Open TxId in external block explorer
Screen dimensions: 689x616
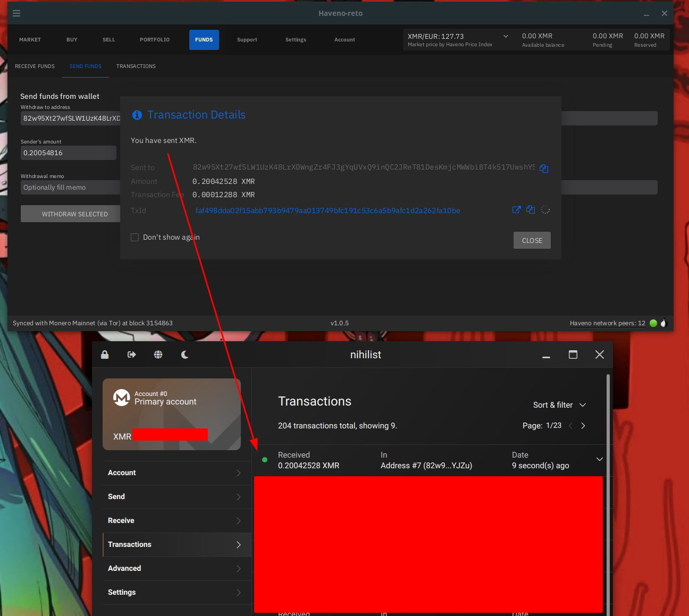pyautogui.click(x=516, y=210)
